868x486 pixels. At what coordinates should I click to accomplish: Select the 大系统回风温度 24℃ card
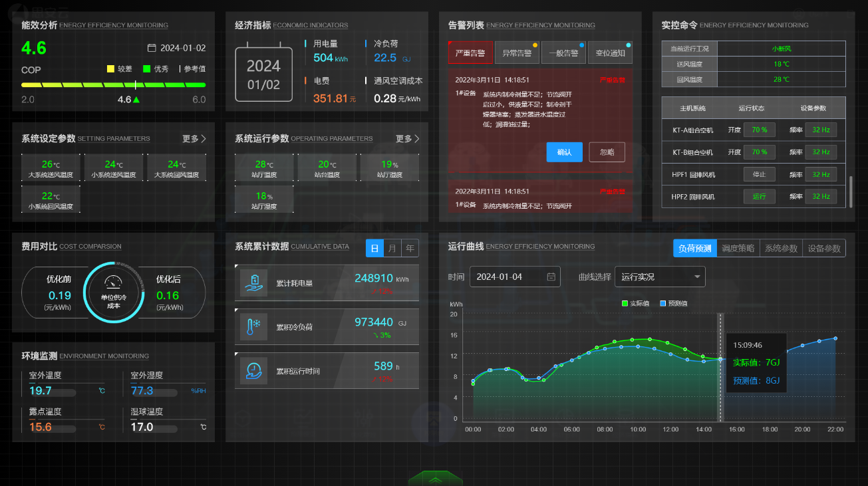coord(176,168)
